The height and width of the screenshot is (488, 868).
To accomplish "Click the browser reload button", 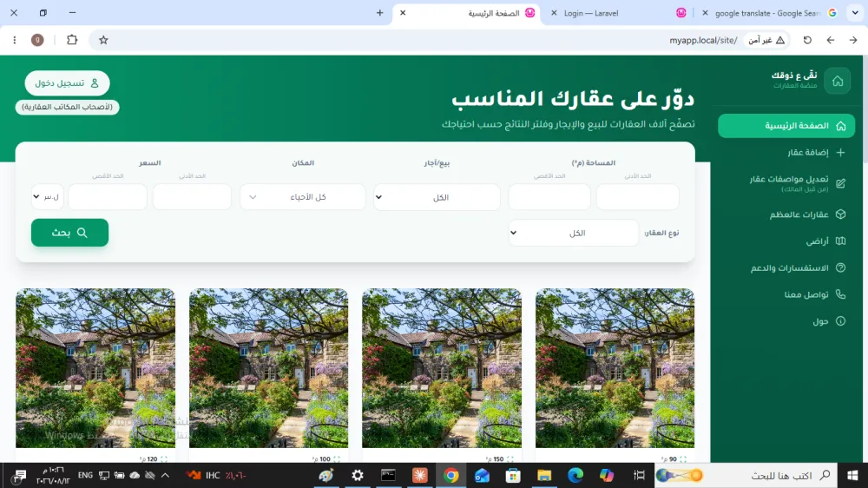I will (807, 40).
